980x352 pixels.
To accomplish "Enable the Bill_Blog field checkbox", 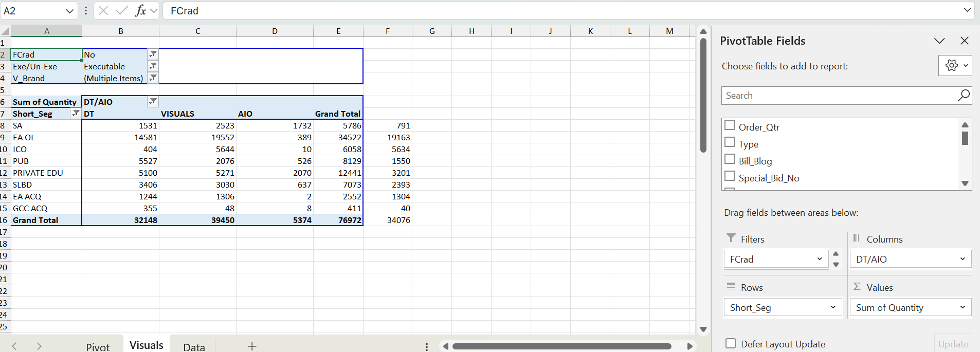I will (730, 159).
